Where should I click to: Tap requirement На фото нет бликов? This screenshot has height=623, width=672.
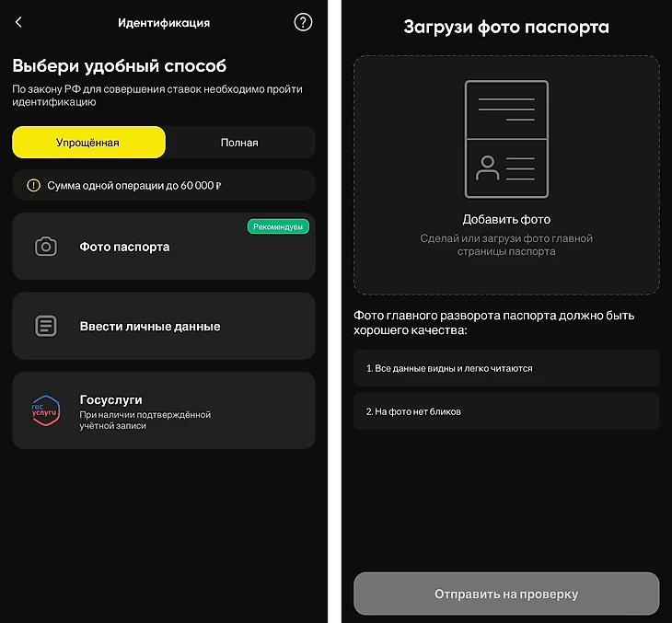pyautogui.click(x=506, y=411)
